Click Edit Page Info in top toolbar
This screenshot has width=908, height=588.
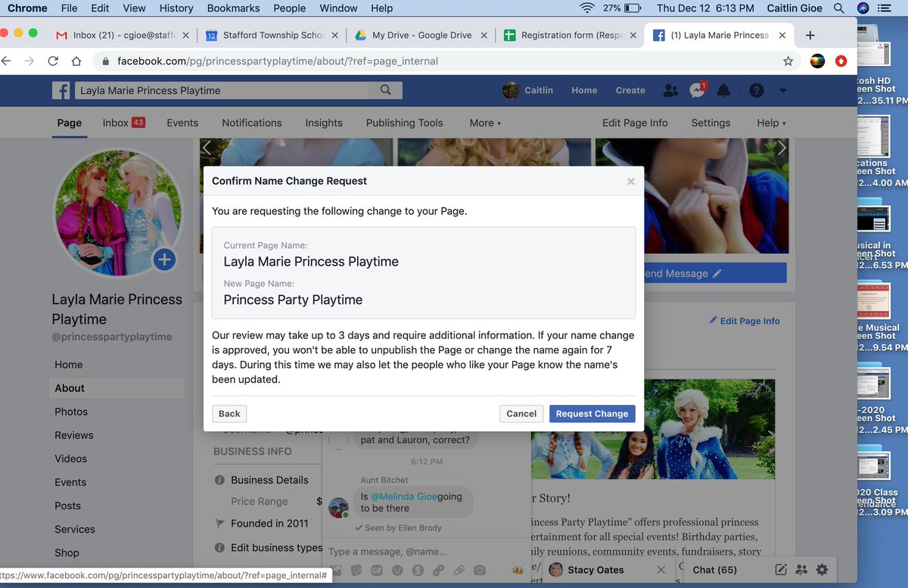point(635,123)
